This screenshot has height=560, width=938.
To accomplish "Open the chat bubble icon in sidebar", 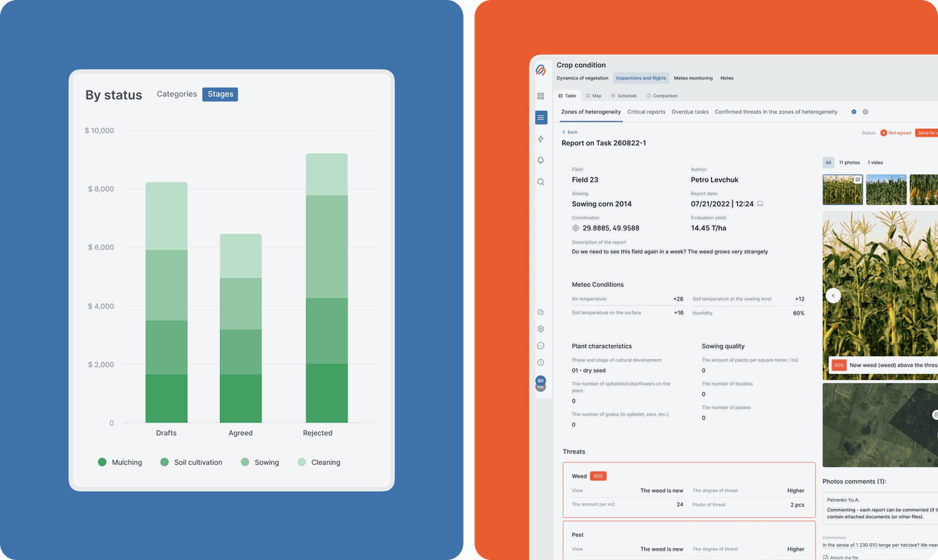I will (x=541, y=346).
